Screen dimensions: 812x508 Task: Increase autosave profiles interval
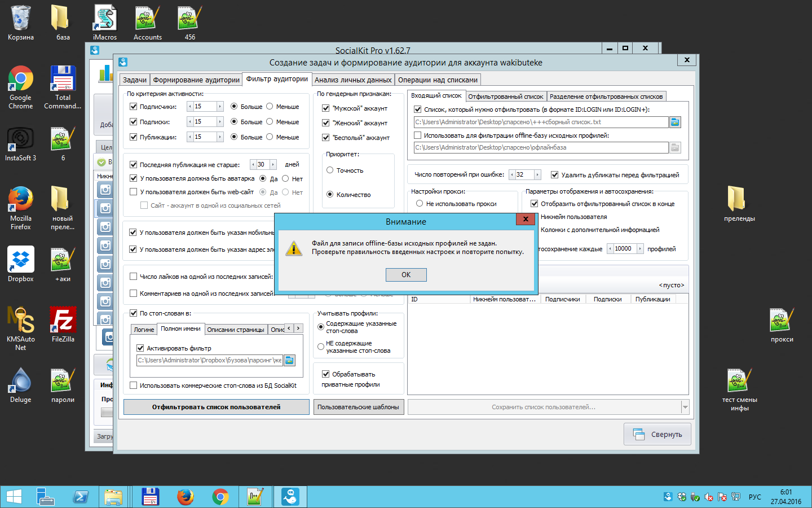pyautogui.click(x=640, y=249)
